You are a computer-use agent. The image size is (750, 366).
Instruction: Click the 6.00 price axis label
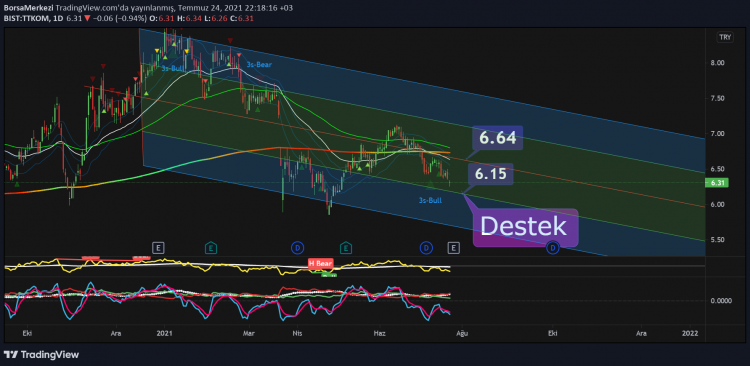[x=717, y=204]
